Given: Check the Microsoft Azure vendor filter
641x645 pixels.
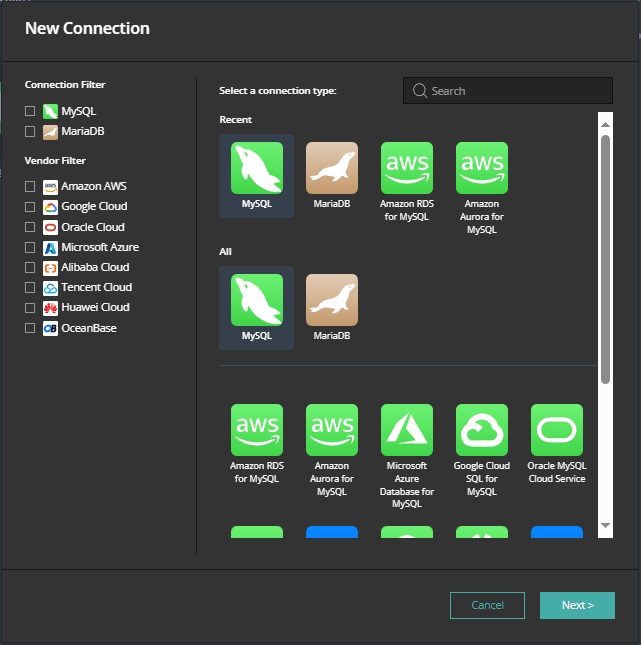Looking at the screenshot, I should pos(30,247).
